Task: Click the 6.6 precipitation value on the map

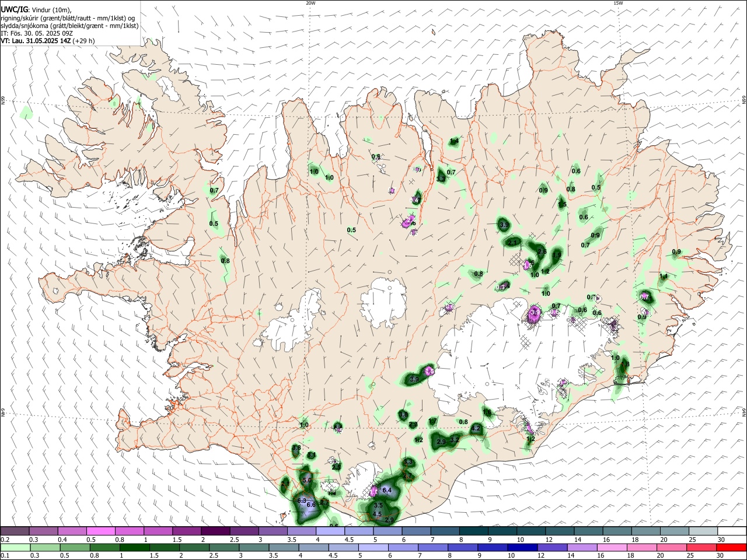Action: coord(311,505)
